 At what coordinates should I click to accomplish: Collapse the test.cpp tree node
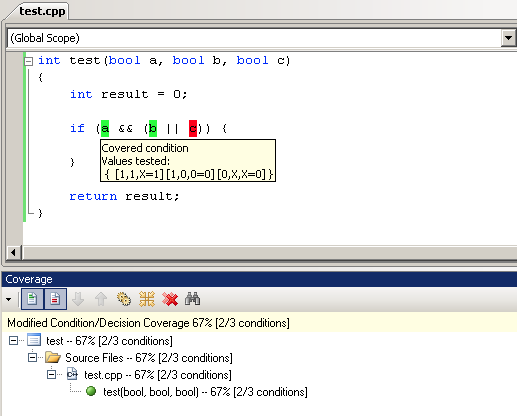coord(51,375)
